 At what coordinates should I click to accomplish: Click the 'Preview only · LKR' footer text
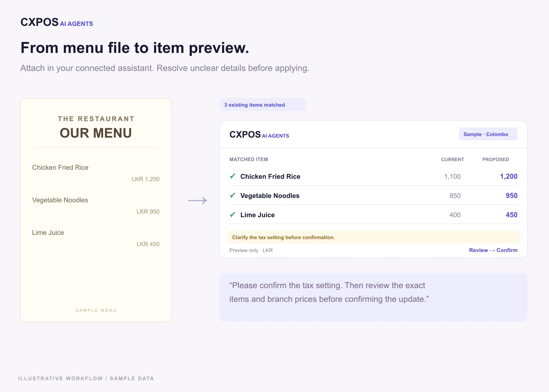click(x=251, y=250)
